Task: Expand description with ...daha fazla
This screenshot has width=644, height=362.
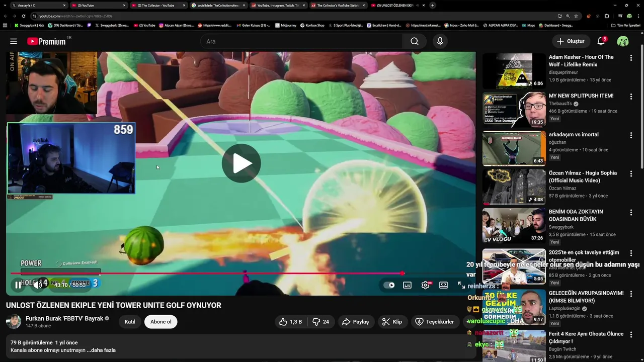Action: (101, 350)
